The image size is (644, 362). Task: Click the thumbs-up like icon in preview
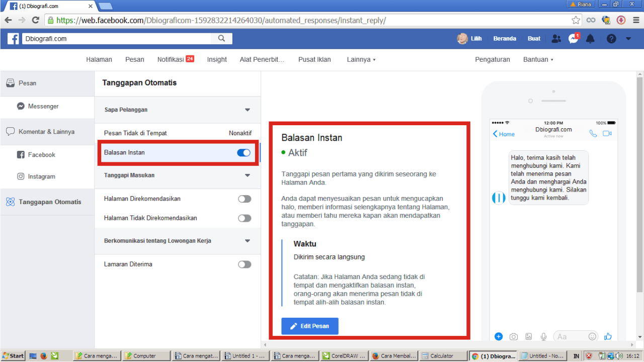[608, 336]
